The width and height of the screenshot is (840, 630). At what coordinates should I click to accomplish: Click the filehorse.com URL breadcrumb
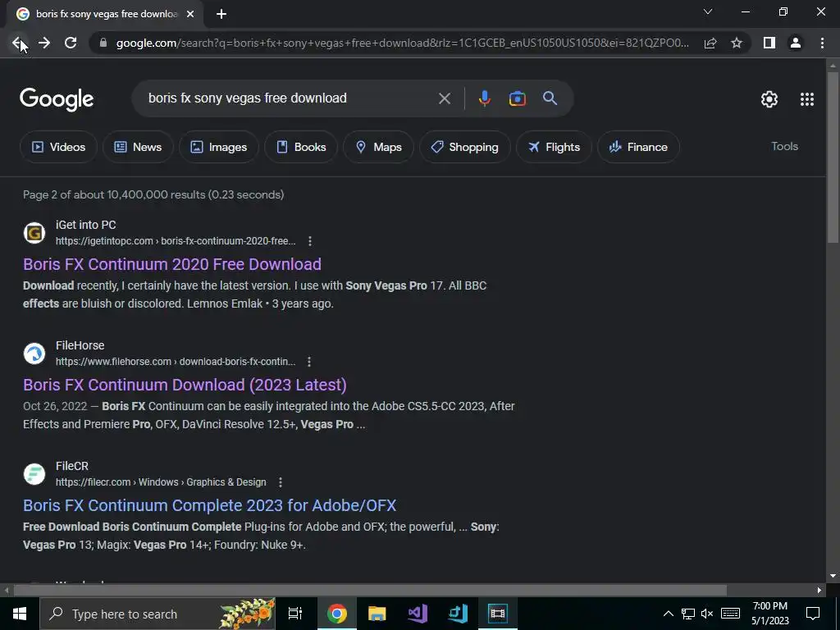(x=176, y=362)
